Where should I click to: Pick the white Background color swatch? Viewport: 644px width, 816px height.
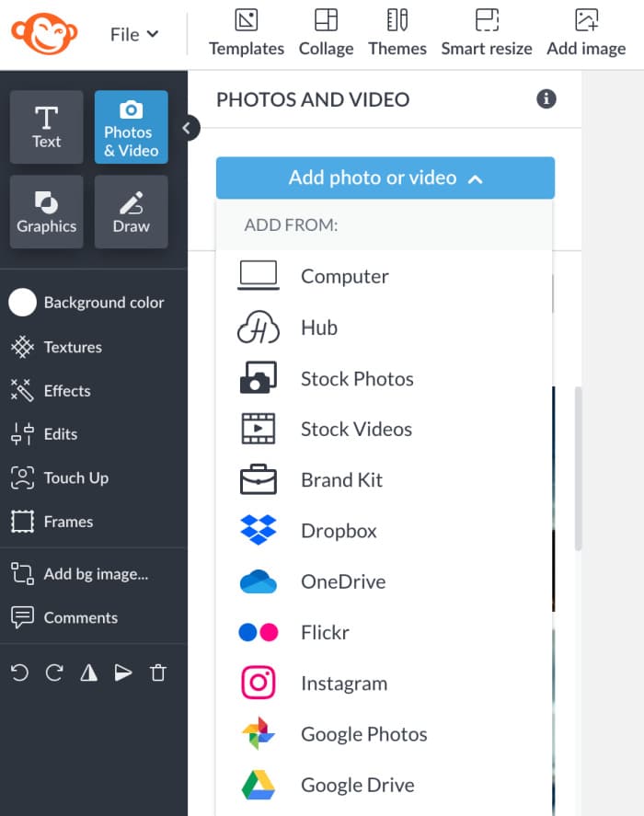point(22,303)
